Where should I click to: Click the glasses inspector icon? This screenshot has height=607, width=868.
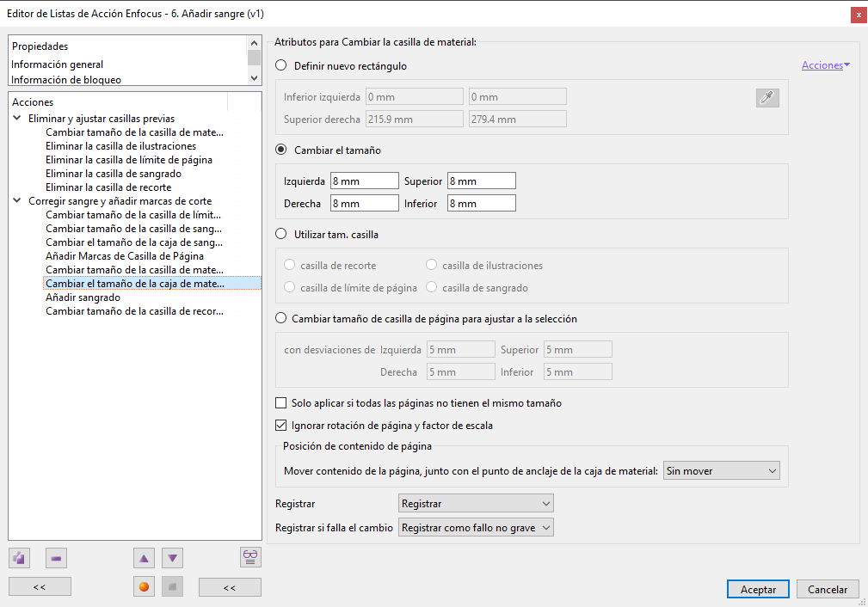pos(250,556)
